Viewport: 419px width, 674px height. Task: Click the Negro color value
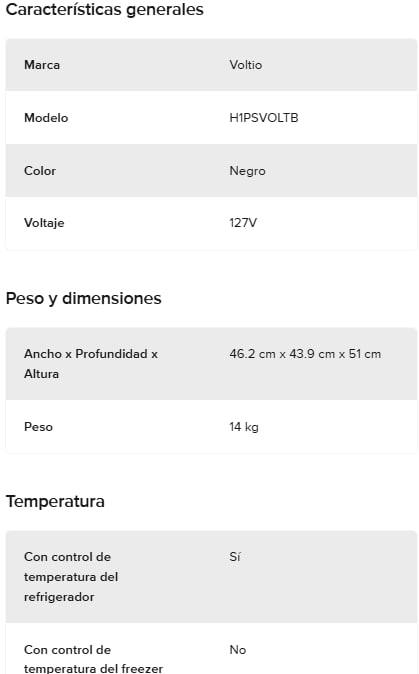point(247,171)
